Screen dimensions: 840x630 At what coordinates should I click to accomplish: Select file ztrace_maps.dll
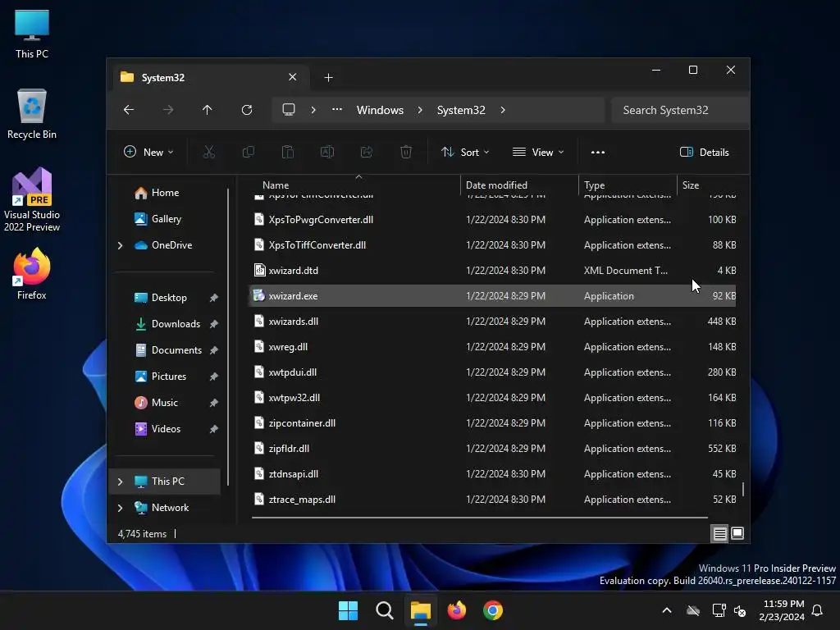(x=492, y=500)
